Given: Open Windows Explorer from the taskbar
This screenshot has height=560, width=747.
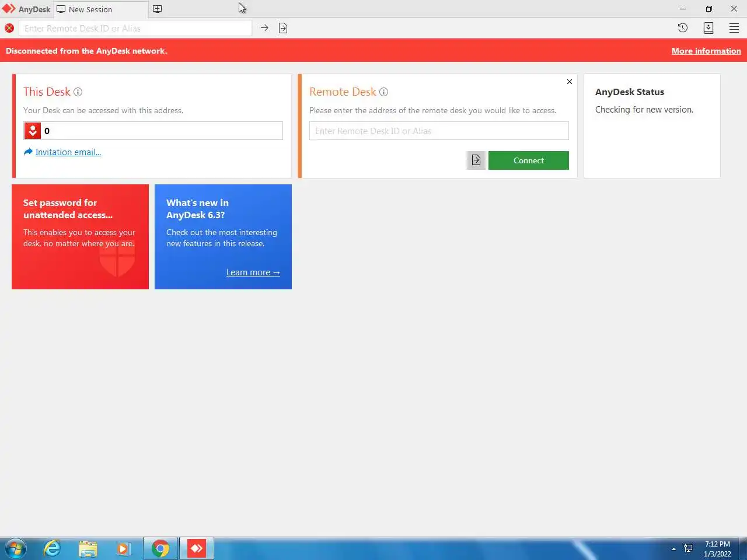Looking at the screenshot, I should tap(88, 548).
